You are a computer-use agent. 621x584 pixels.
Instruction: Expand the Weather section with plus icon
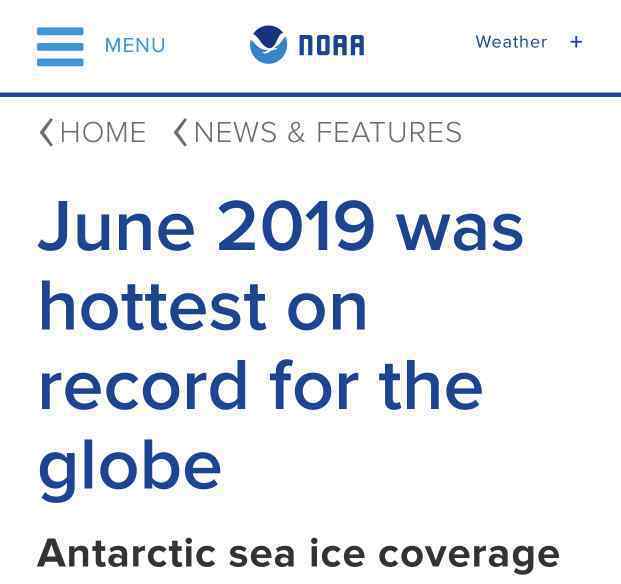[x=576, y=42]
